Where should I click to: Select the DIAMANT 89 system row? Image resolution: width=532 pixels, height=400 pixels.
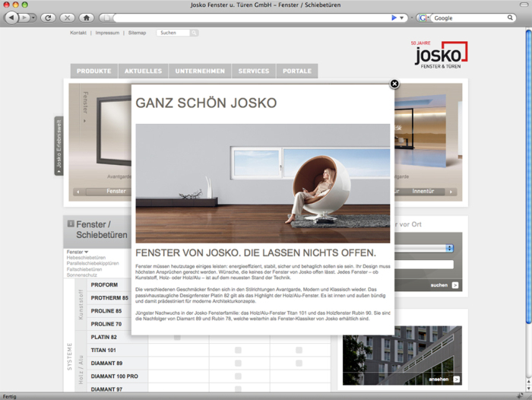[x=117, y=363]
